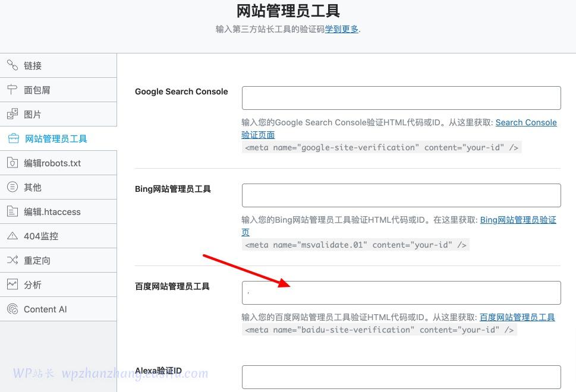Select the warning triangle icon beside 404监控

12,236
